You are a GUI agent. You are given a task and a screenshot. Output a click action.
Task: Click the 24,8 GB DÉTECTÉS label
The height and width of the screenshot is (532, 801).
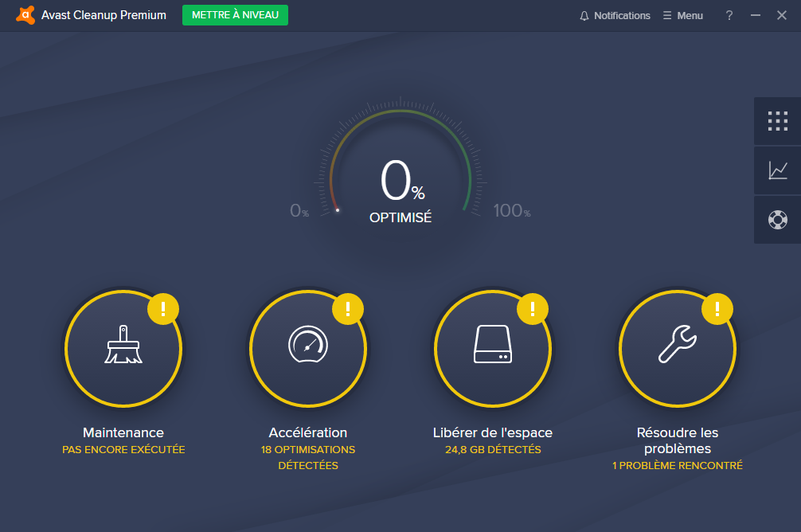pos(492,450)
